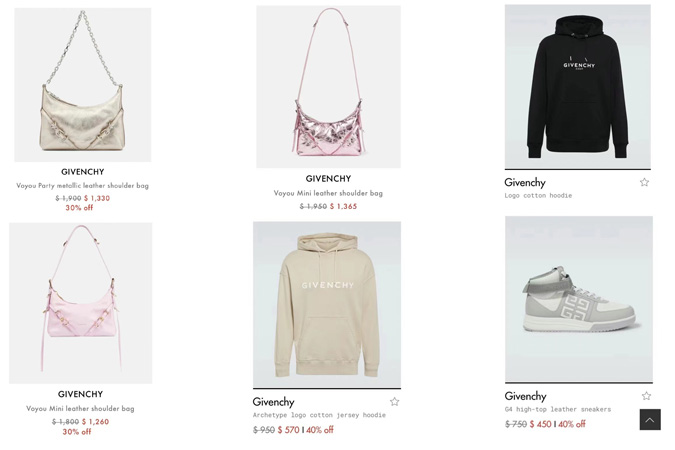Open the beige Archetype hoodie image
The width and height of the screenshot is (675, 450).
click(x=327, y=304)
